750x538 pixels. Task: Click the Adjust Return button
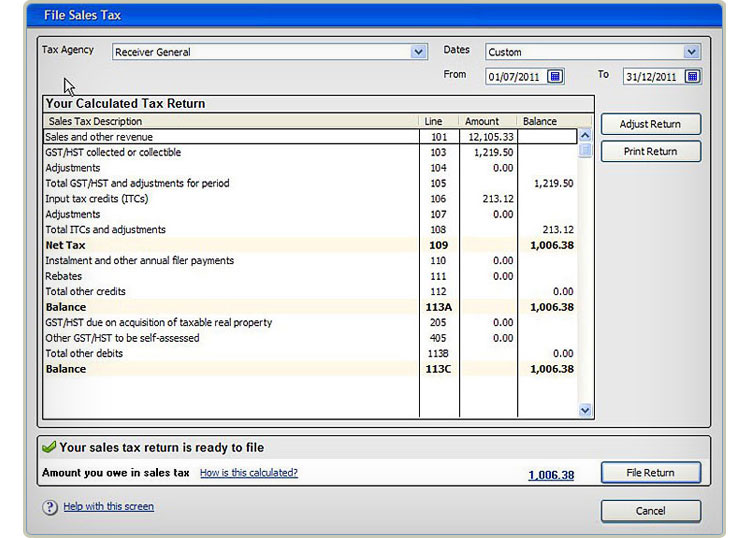(x=650, y=124)
